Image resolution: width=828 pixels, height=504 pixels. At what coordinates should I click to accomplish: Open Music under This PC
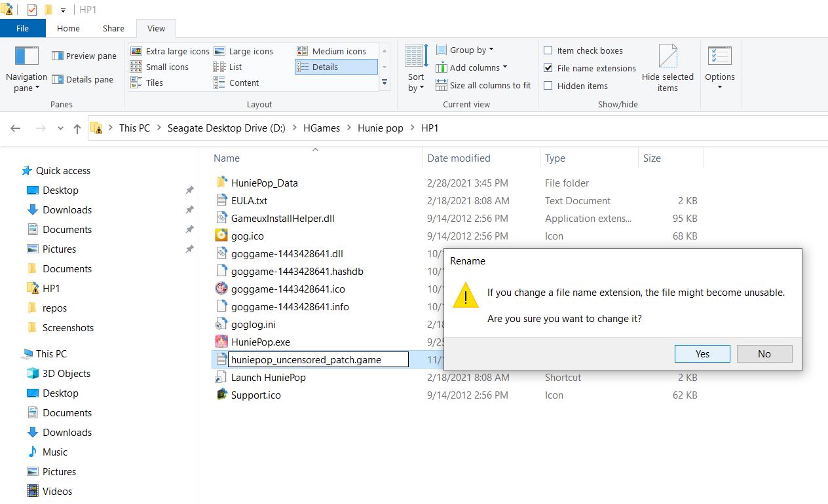[55, 452]
